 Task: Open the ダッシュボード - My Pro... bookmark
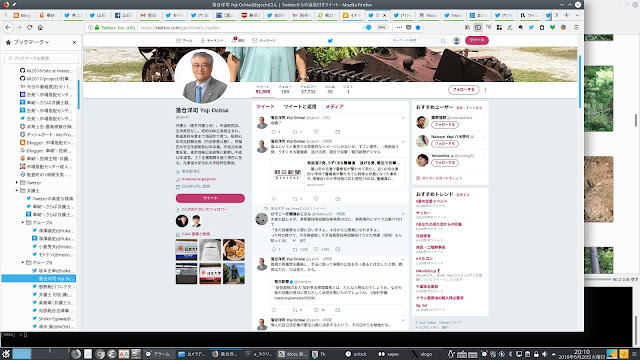[47, 134]
